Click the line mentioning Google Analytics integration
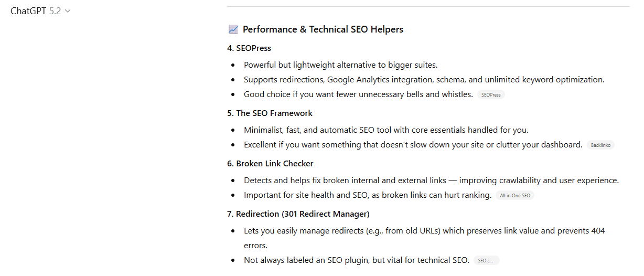Viewport: 644px width, 276px height. (x=424, y=80)
